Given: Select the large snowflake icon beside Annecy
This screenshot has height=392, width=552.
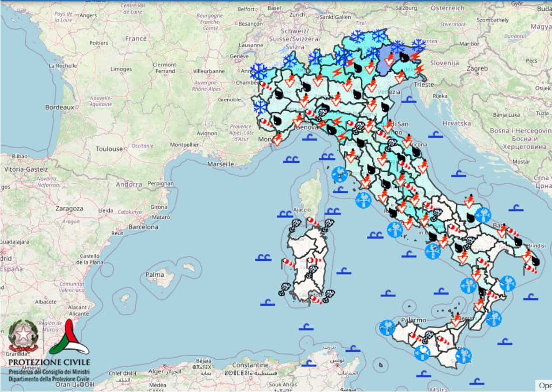Looking at the screenshot, I should (259, 72).
